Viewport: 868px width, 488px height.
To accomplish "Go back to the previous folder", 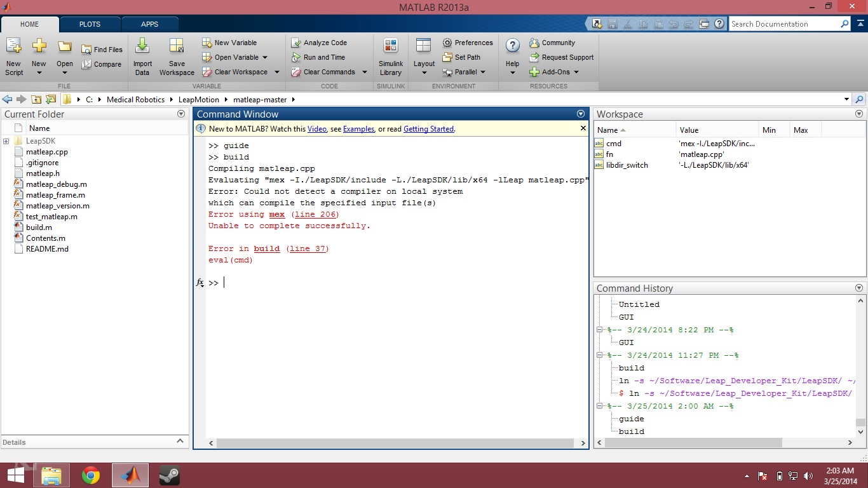I will (8, 99).
